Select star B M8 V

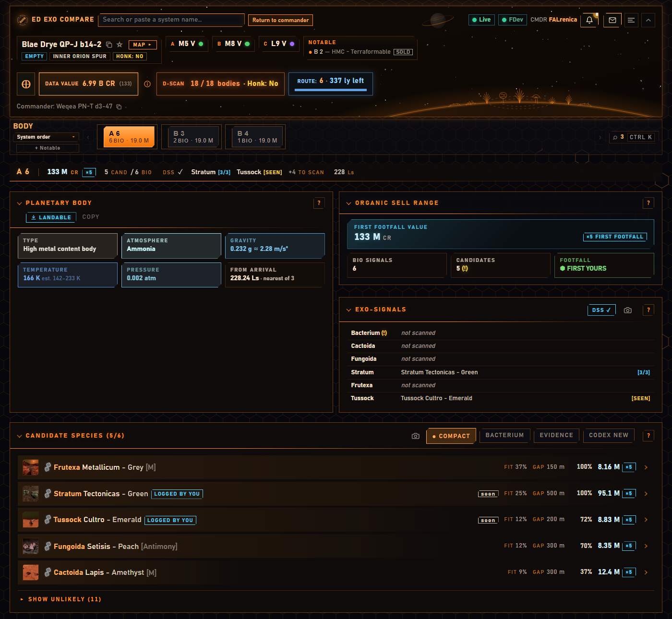(233, 44)
